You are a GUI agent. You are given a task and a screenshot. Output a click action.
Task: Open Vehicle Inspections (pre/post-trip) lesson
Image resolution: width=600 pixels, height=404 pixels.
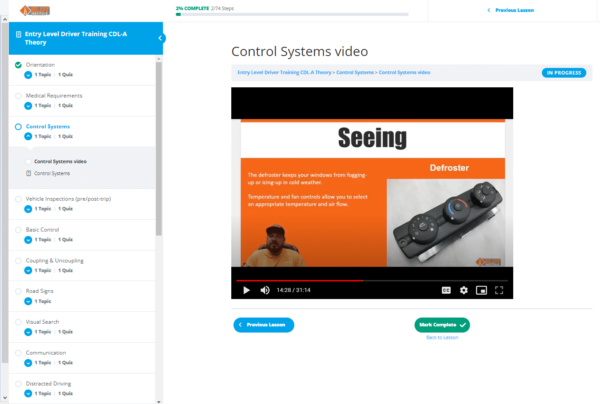tap(68, 199)
